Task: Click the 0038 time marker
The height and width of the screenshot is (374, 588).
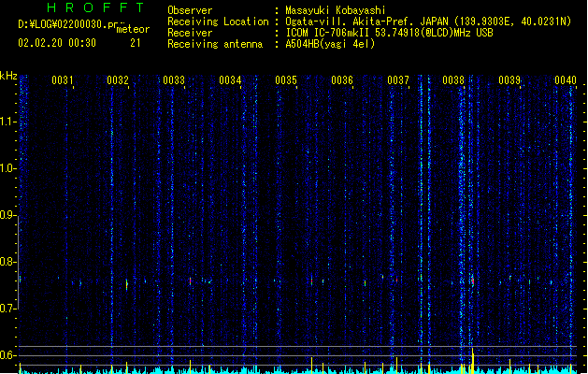Action: pos(453,80)
